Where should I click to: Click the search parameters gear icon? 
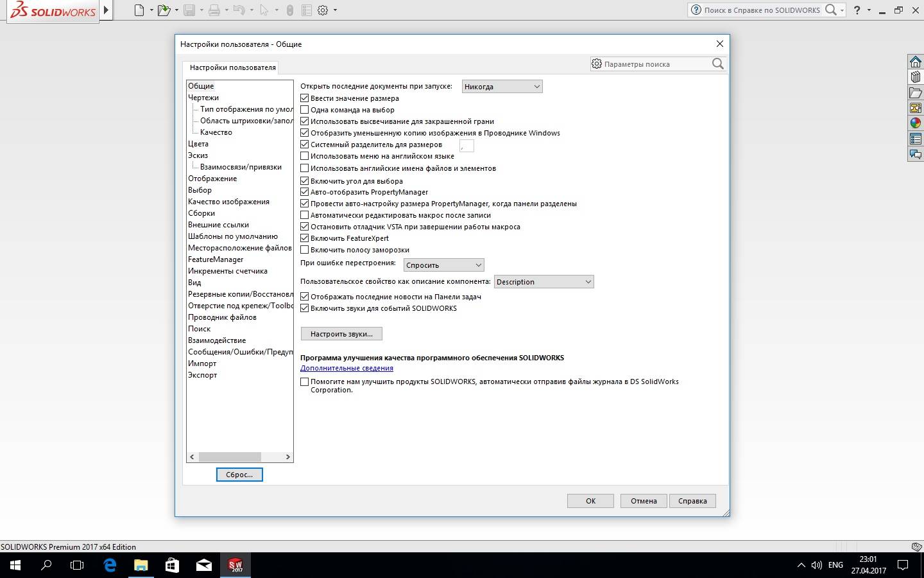[x=597, y=64]
